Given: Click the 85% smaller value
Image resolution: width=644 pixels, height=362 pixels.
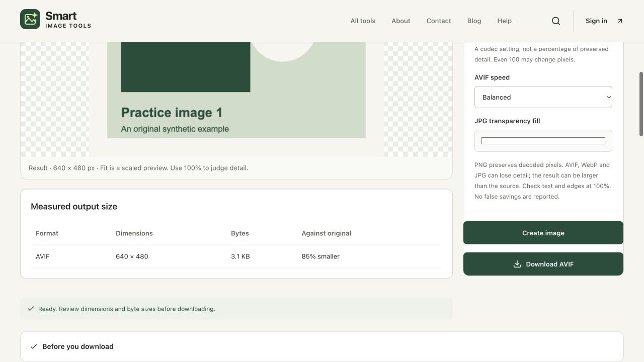Looking at the screenshot, I should [320, 256].
